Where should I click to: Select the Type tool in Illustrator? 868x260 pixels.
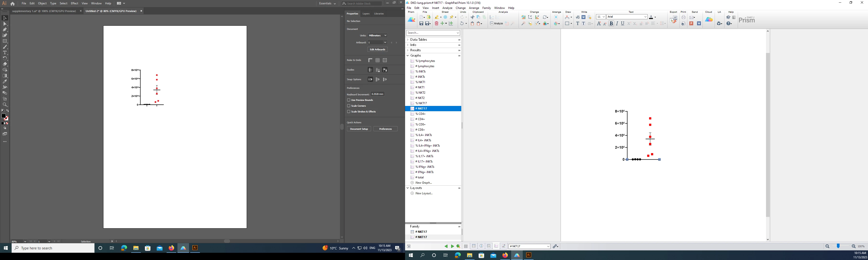(x=5, y=53)
